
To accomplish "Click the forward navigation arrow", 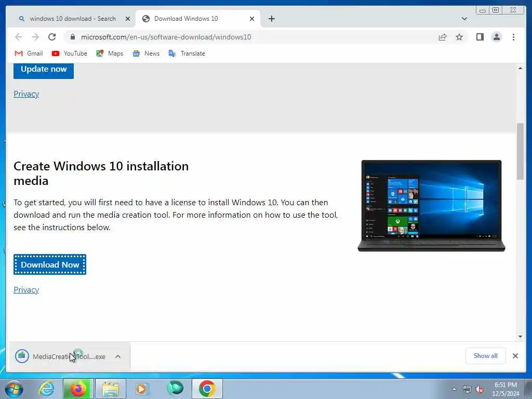I will [x=35, y=37].
